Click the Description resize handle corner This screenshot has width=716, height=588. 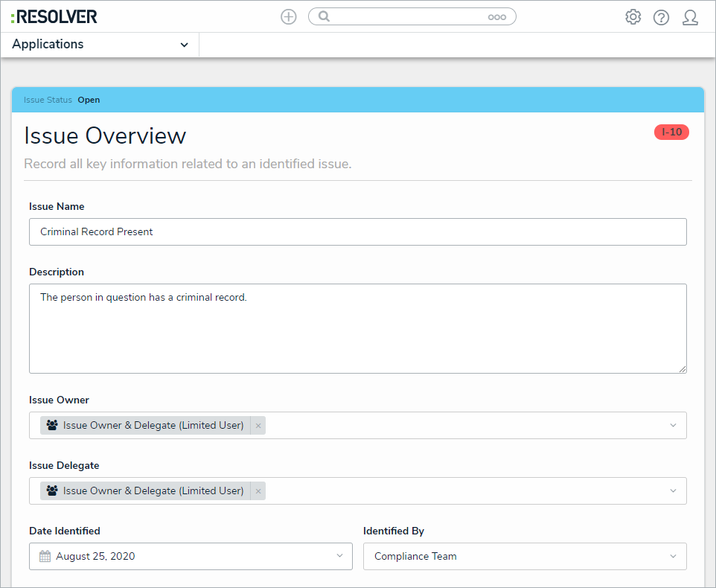coord(683,369)
